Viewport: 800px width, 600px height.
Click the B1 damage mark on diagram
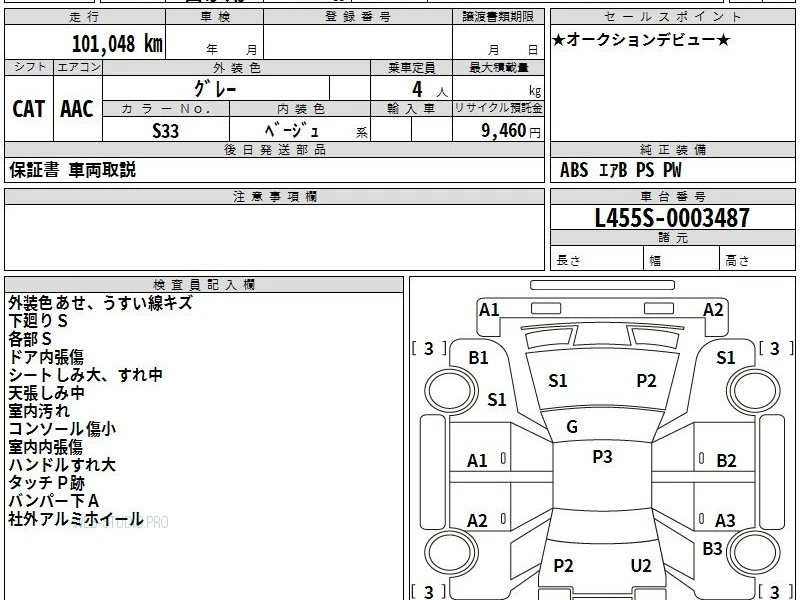(x=479, y=358)
